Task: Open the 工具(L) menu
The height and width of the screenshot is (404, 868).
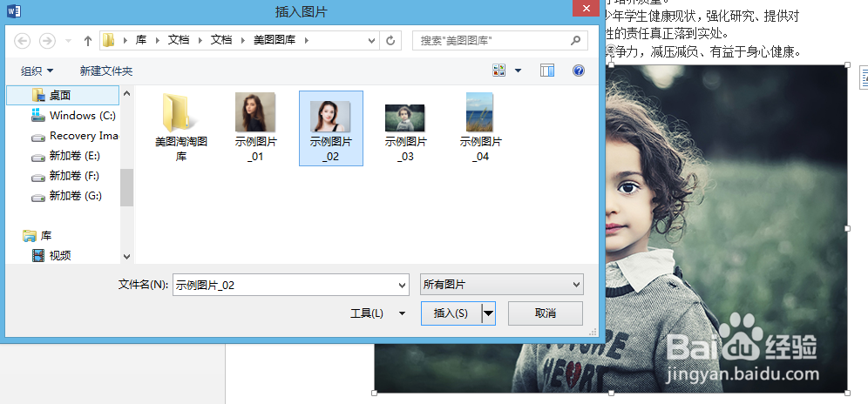Action: click(377, 313)
